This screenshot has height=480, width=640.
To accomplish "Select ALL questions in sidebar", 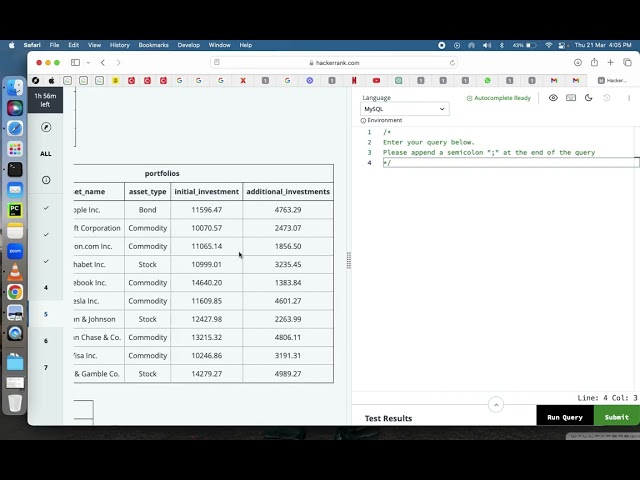I will pyautogui.click(x=46, y=154).
